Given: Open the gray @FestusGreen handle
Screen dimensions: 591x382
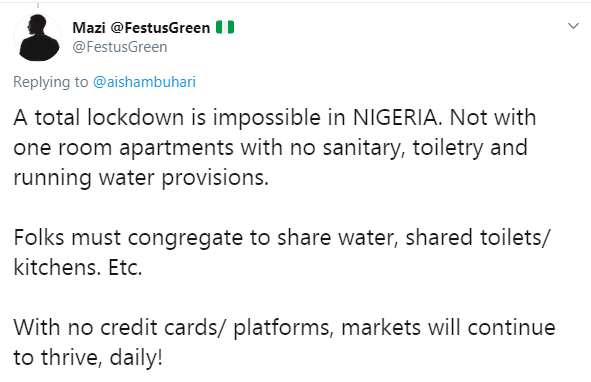Looking at the screenshot, I should click(119, 47).
